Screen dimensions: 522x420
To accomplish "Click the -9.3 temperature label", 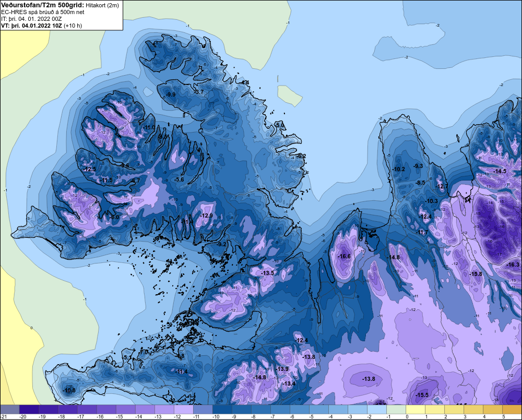I will coord(418,166).
